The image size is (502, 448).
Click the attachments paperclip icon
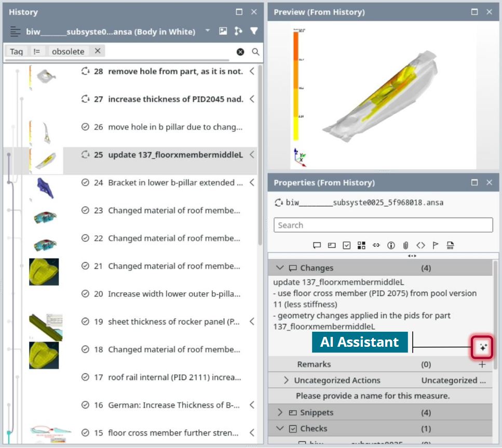pyautogui.click(x=405, y=245)
